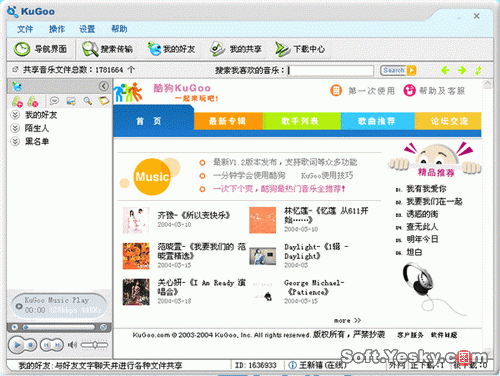Expand the 陌生人 strangers group
Viewport: 500px width, 376px height.
coord(15,128)
